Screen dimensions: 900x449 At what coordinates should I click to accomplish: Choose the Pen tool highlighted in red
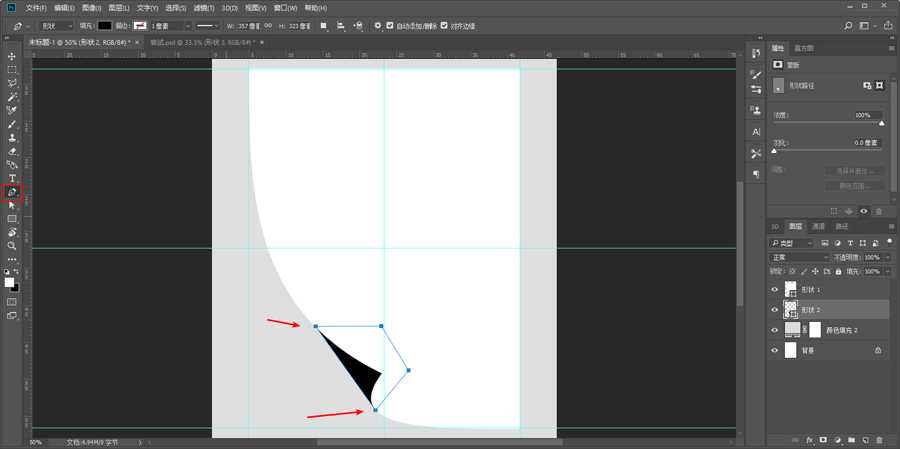pyautogui.click(x=12, y=191)
